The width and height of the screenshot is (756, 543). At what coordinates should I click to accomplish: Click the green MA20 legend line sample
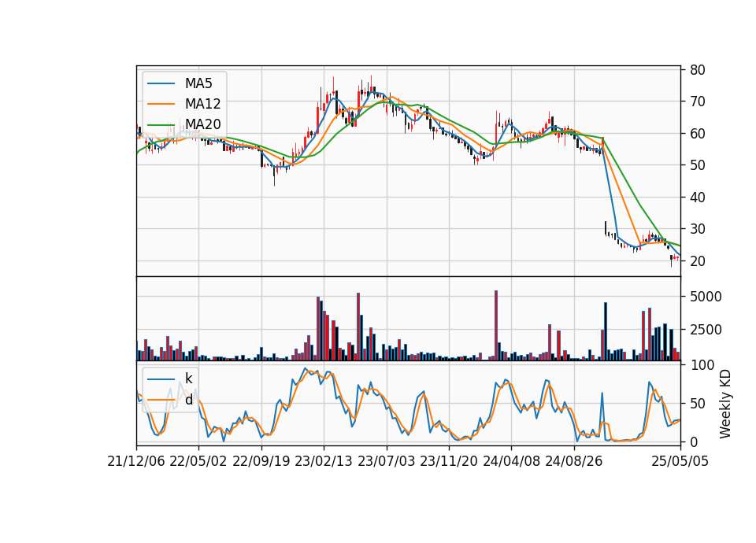pos(161,124)
